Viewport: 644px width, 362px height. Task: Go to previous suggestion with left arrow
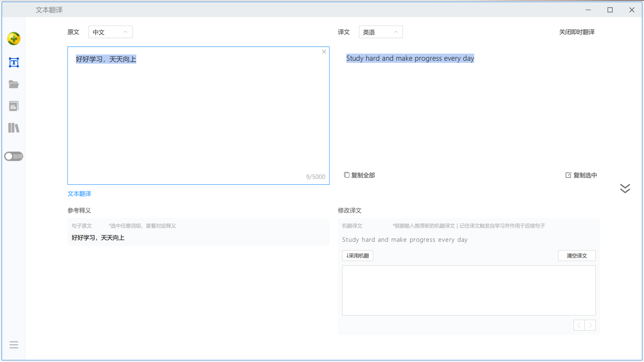point(579,325)
